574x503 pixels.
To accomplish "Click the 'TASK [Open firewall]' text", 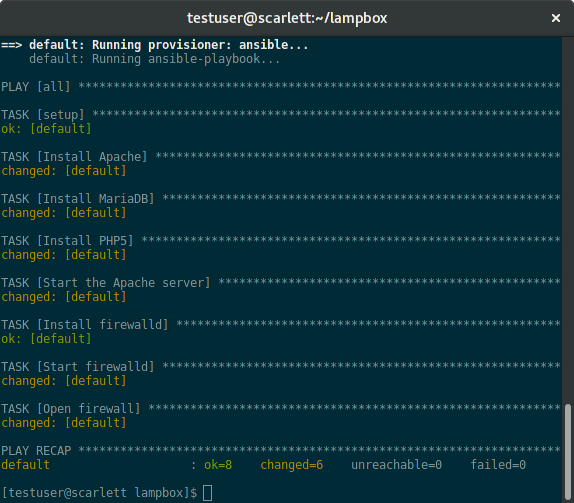I will click(71, 409).
